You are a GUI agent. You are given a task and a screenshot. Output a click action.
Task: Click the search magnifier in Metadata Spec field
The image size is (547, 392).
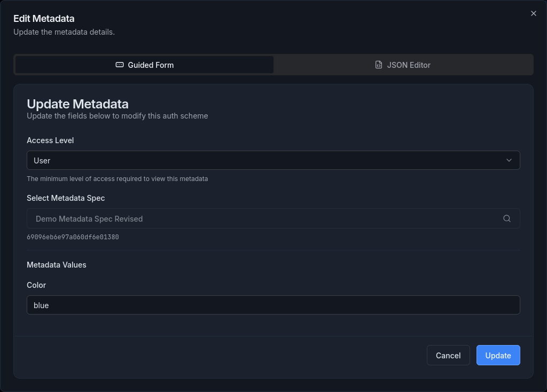pyautogui.click(x=506, y=218)
